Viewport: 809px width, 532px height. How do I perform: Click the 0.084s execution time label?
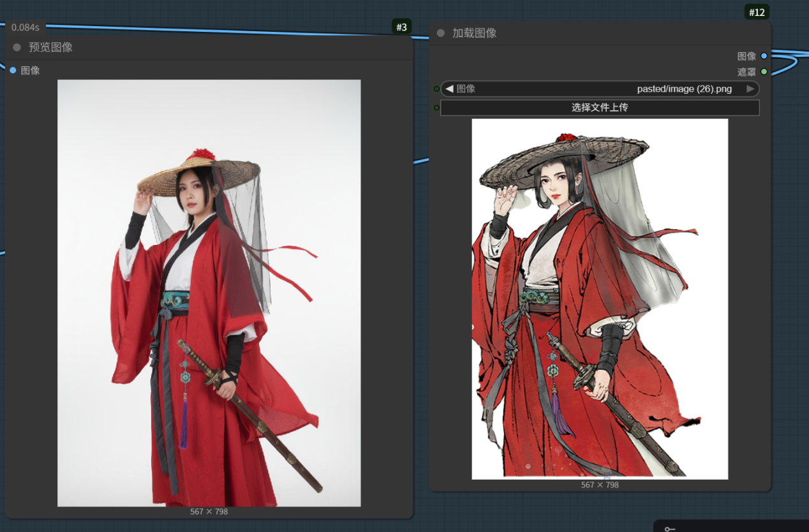(26, 27)
